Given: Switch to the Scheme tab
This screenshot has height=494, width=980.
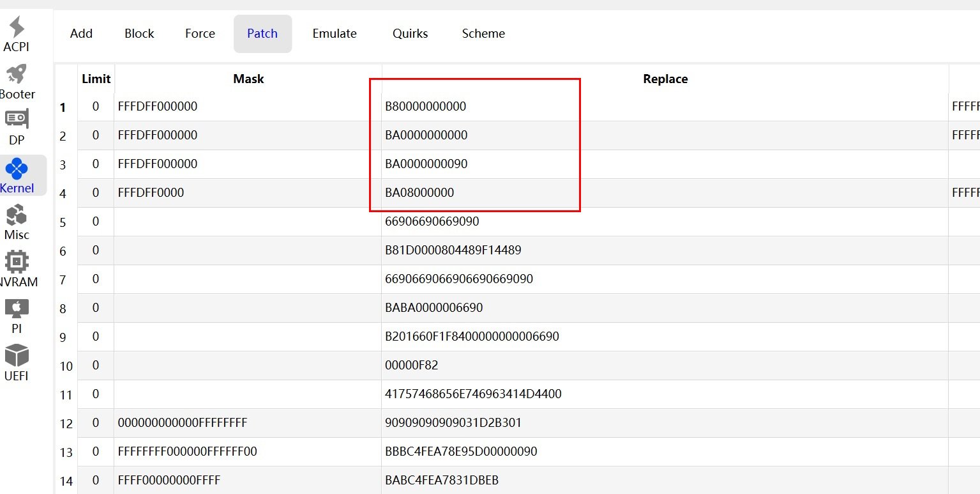Looking at the screenshot, I should coord(483,34).
